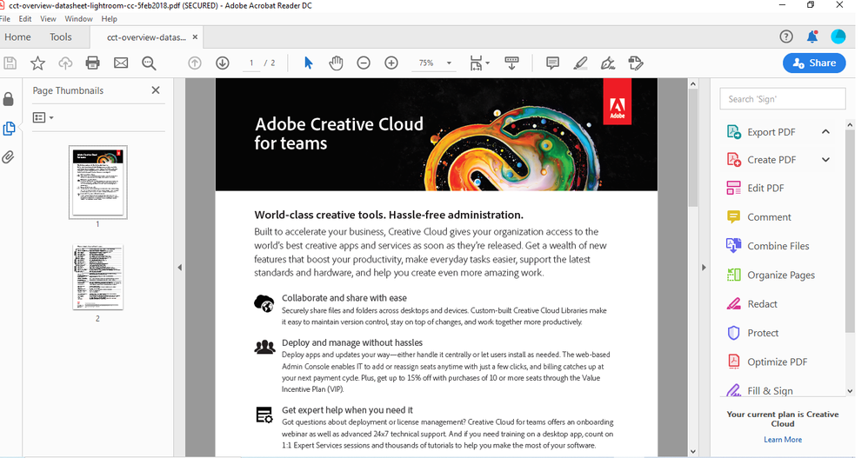Add the star bookmark to this file
The height and width of the screenshot is (458, 868).
(37, 63)
